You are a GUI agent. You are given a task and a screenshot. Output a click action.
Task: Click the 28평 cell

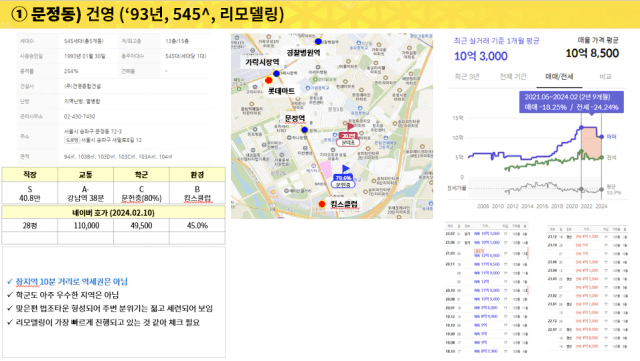coord(30,225)
